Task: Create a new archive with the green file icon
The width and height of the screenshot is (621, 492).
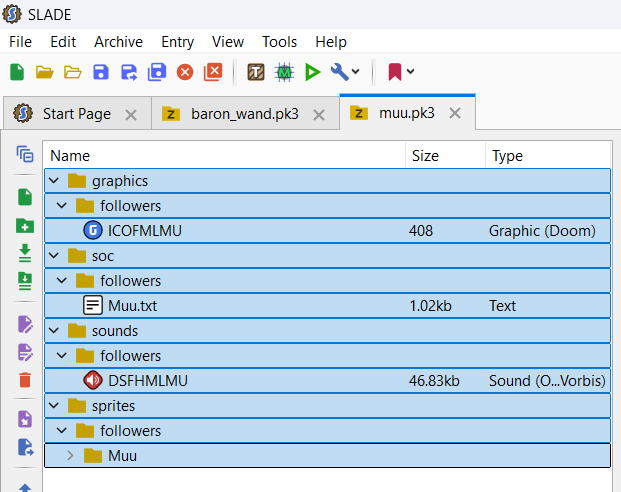Action: pos(17,72)
